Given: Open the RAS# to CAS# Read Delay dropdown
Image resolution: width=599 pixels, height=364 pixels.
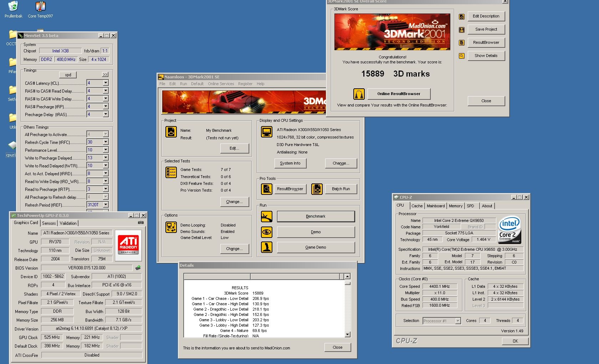Looking at the screenshot, I should pos(106,91).
